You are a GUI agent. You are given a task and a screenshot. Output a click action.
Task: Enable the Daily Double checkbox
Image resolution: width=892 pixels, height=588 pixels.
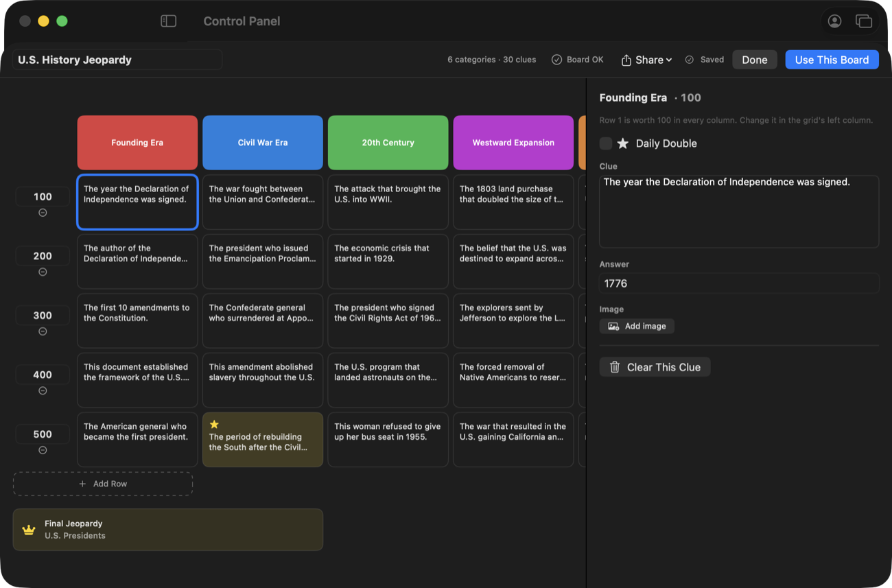606,143
